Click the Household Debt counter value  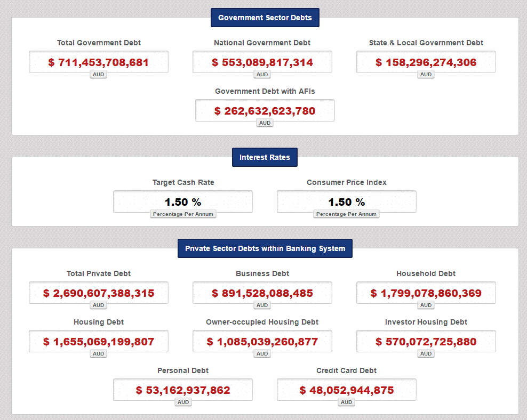click(426, 293)
